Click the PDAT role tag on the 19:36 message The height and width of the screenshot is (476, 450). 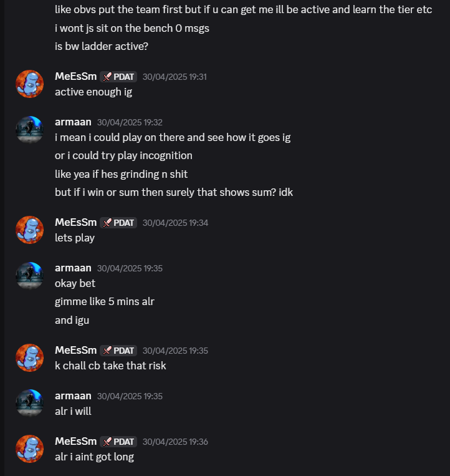pyautogui.click(x=118, y=442)
